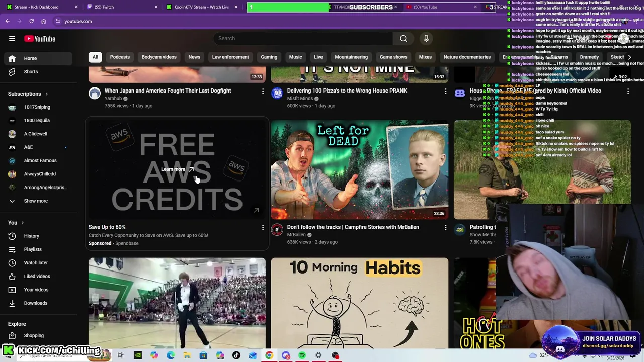Select the Game shows chip
The width and height of the screenshot is (644, 362).
393,57
